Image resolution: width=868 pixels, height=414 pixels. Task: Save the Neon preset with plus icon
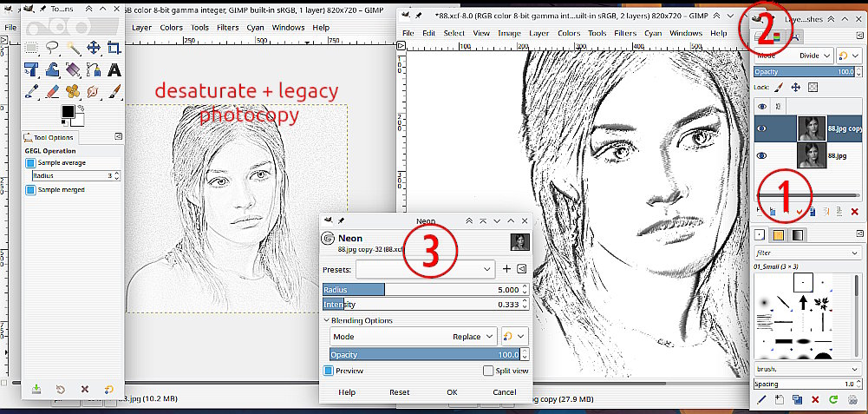pos(506,269)
